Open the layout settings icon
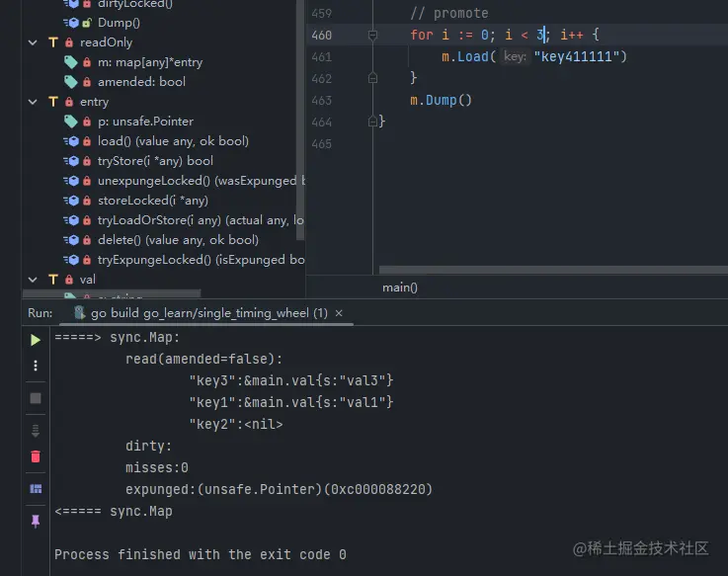Screen dimensions: 728x576 click(36, 489)
